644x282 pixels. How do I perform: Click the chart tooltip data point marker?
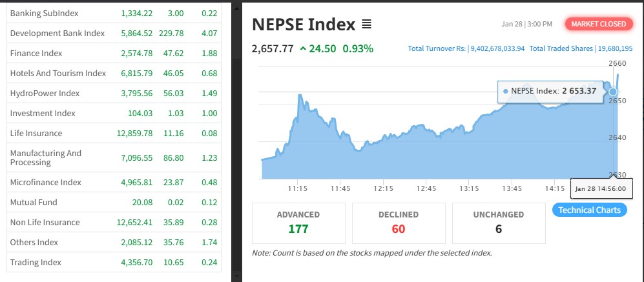613,92
